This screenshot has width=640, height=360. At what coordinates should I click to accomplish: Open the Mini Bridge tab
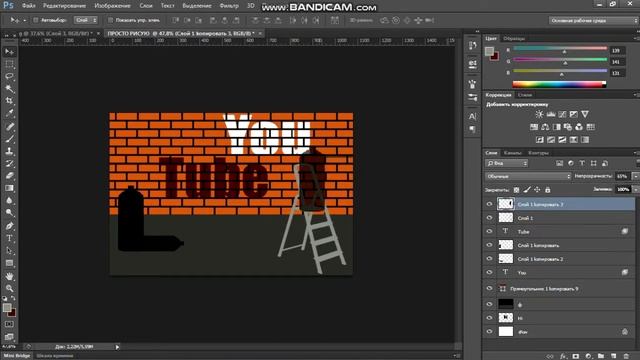tap(17, 356)
